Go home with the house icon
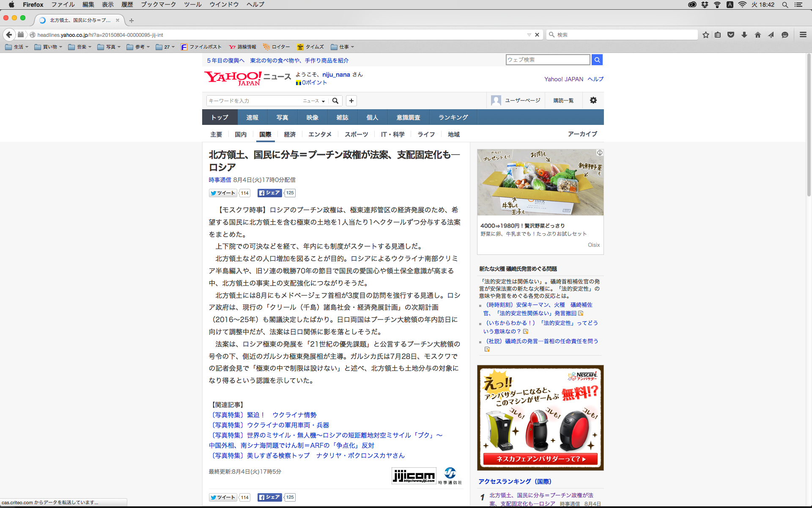Screen dimensions: 812x508 pos(758,35)
